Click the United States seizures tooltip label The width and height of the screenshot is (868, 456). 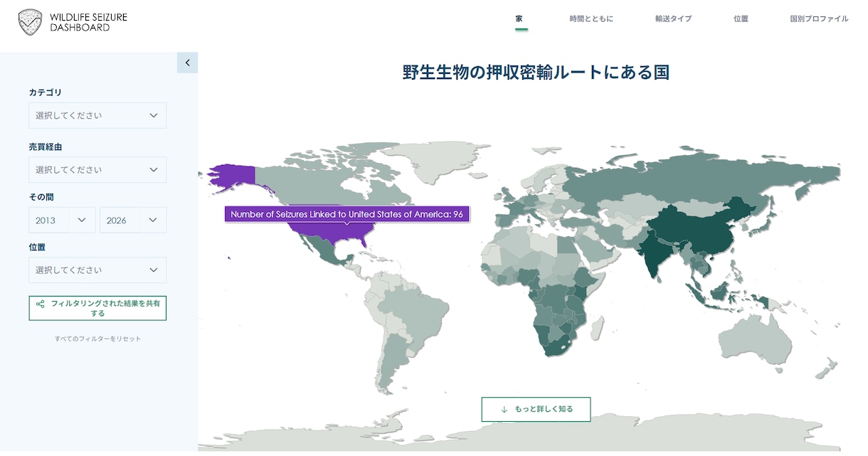click(347, 214)
